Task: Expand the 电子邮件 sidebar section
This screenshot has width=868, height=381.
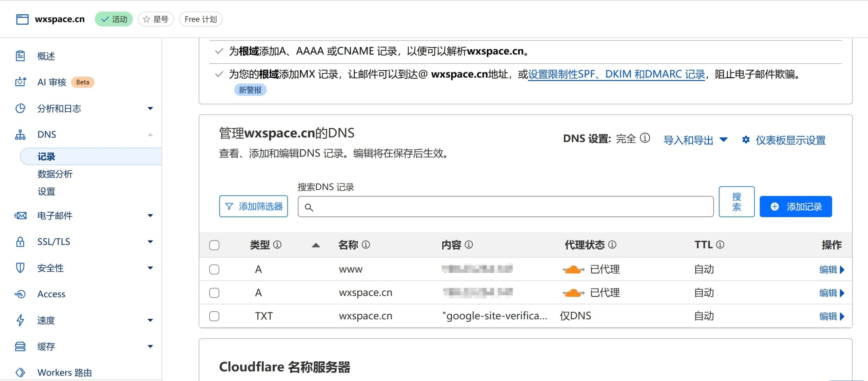Action: (150, 215)
